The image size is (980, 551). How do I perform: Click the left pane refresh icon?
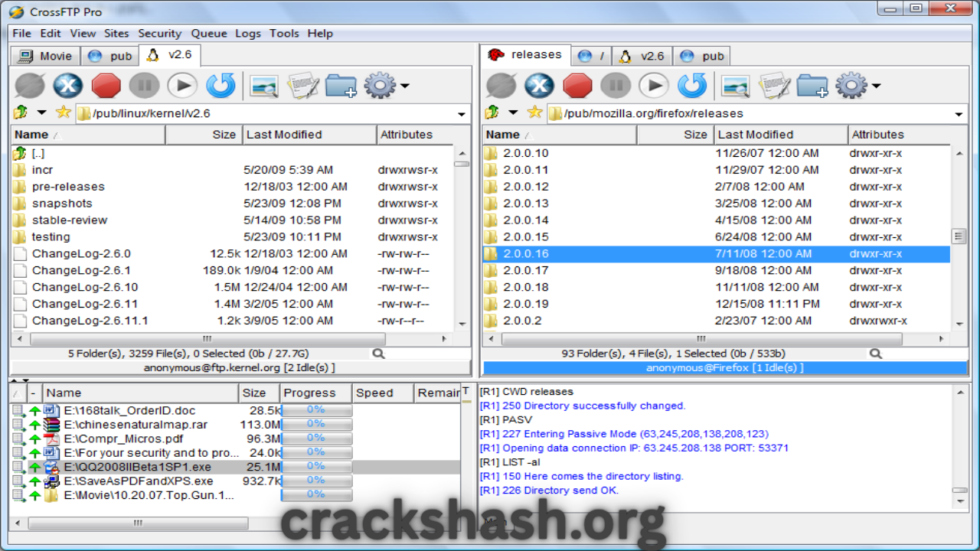220,86
